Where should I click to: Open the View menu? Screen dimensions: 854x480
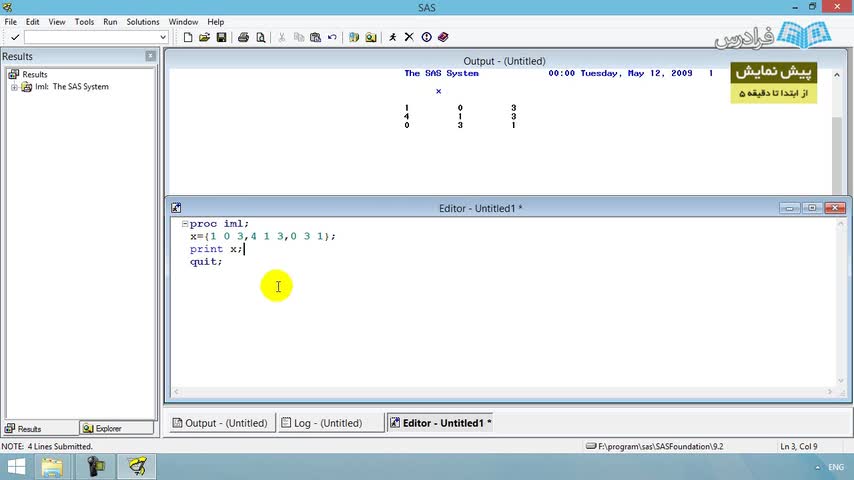point(57,22)
